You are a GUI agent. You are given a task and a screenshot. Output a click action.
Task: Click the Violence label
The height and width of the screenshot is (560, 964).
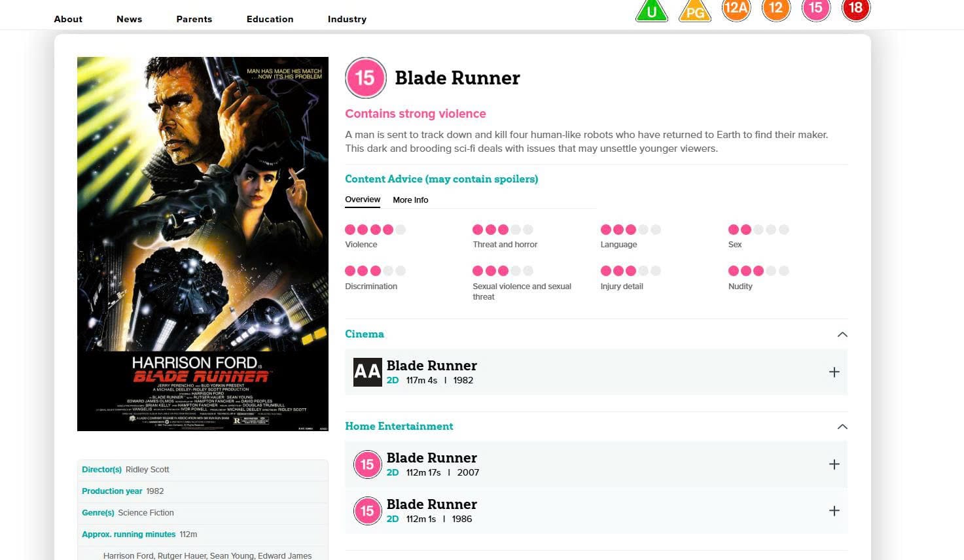[x=361, y=245]
